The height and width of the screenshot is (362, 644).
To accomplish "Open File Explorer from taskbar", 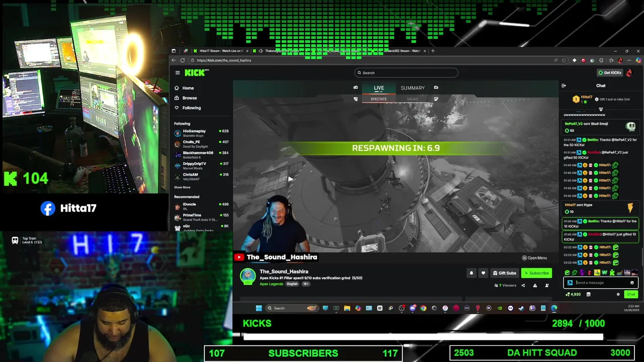I will [x=347, y=308].
